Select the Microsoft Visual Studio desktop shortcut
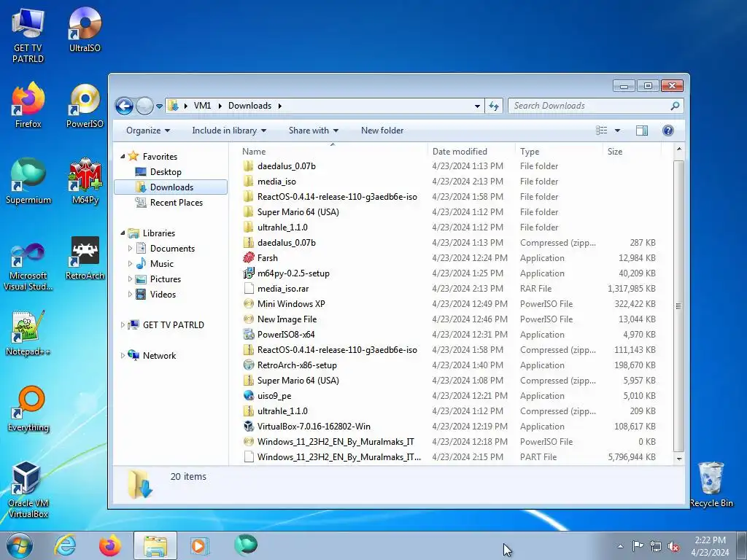This screenshot has width=747, height=560. click(28, 266)
